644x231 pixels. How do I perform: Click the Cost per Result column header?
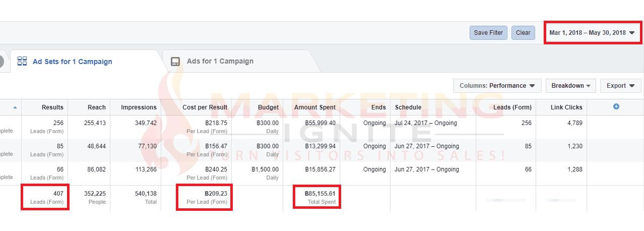[x=205, y=107]
